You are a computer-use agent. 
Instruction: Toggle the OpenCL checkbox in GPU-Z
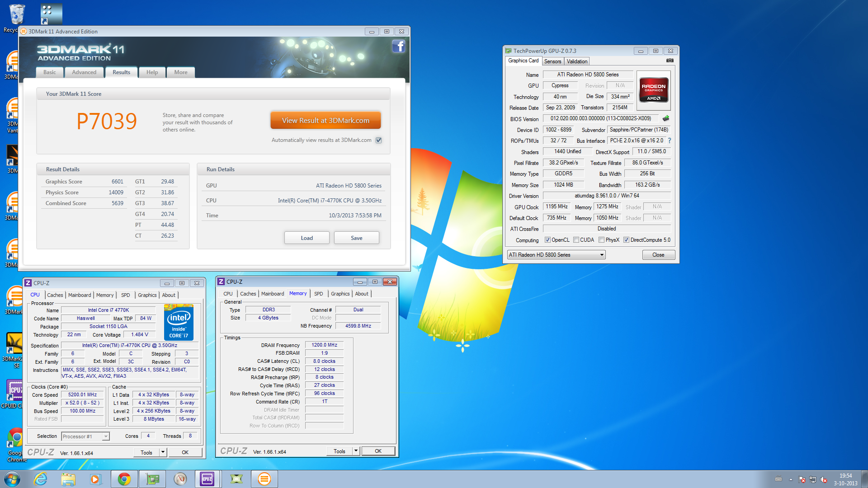point(547,240)
